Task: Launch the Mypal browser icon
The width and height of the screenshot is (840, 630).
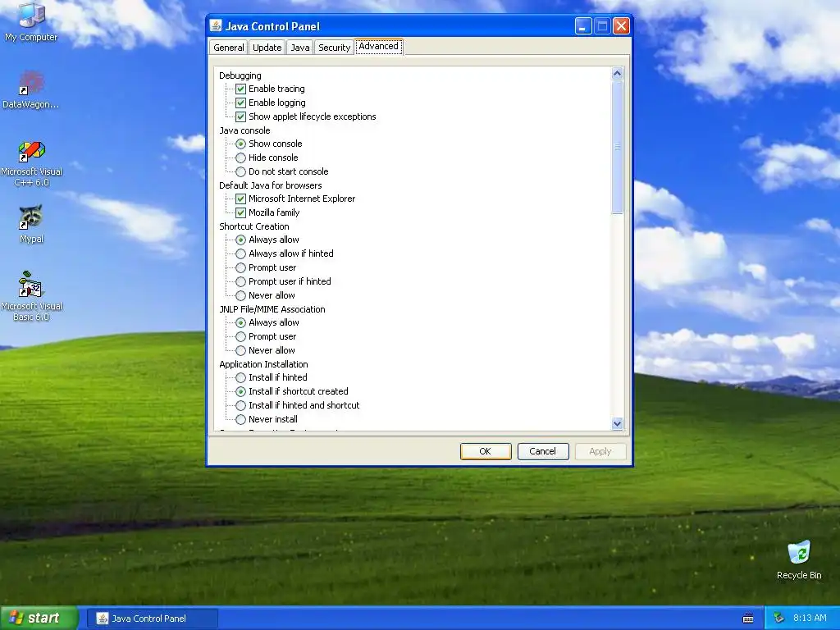Action: point(31,224)
